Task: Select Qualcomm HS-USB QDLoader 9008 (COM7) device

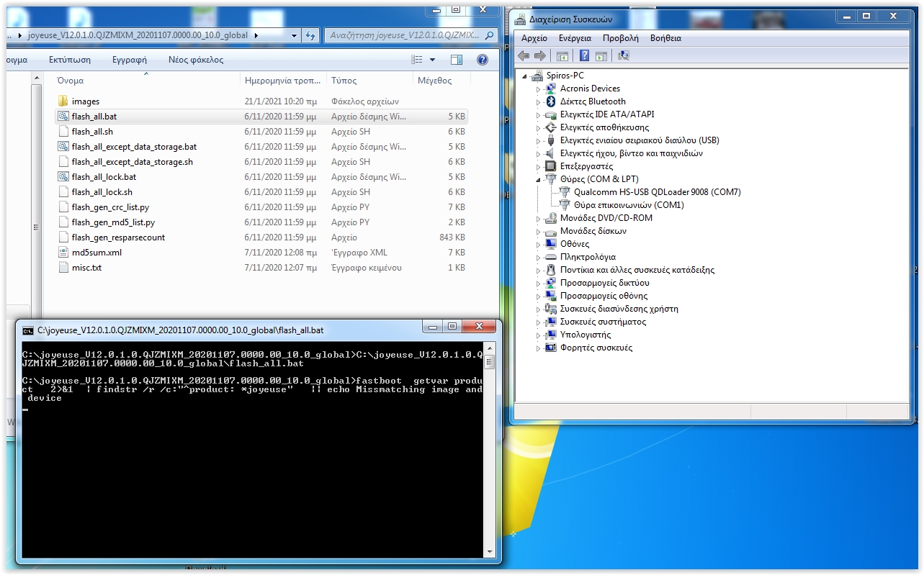Action: coord(657,192)
